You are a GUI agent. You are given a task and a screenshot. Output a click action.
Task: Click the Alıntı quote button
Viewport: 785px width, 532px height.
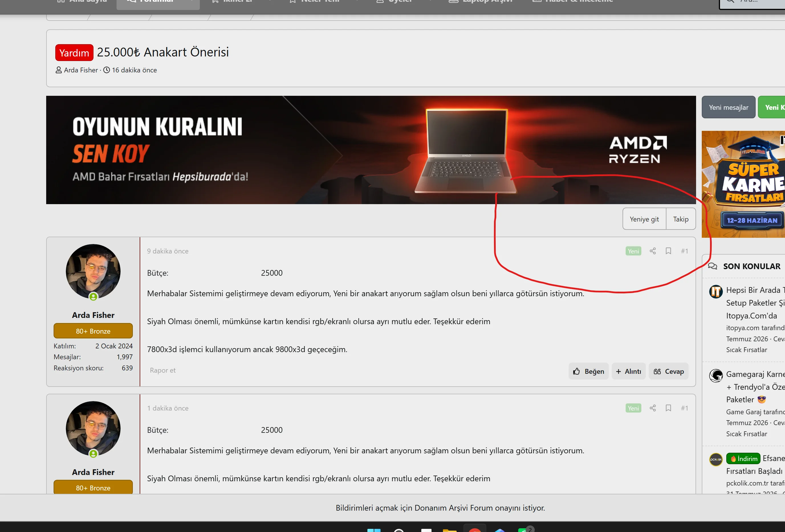[629, 371]
